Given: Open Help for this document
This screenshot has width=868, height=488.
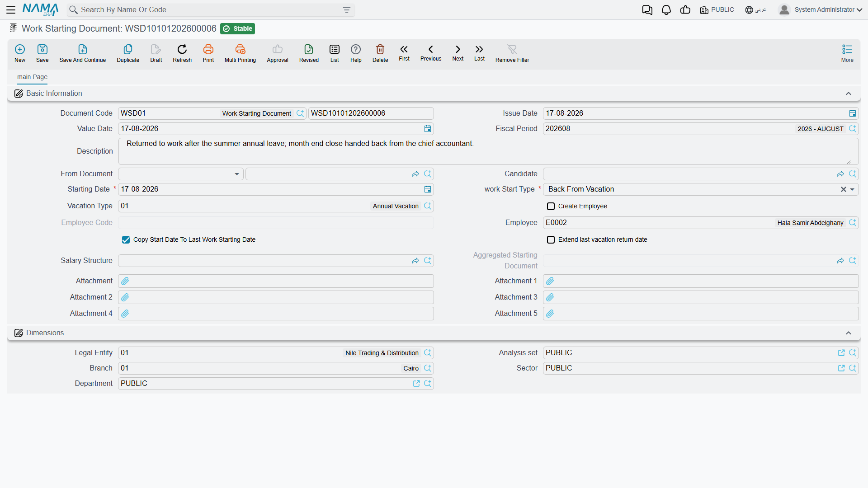Looking at the screenshot, I should pyautogui.click(x=356, y=53).
